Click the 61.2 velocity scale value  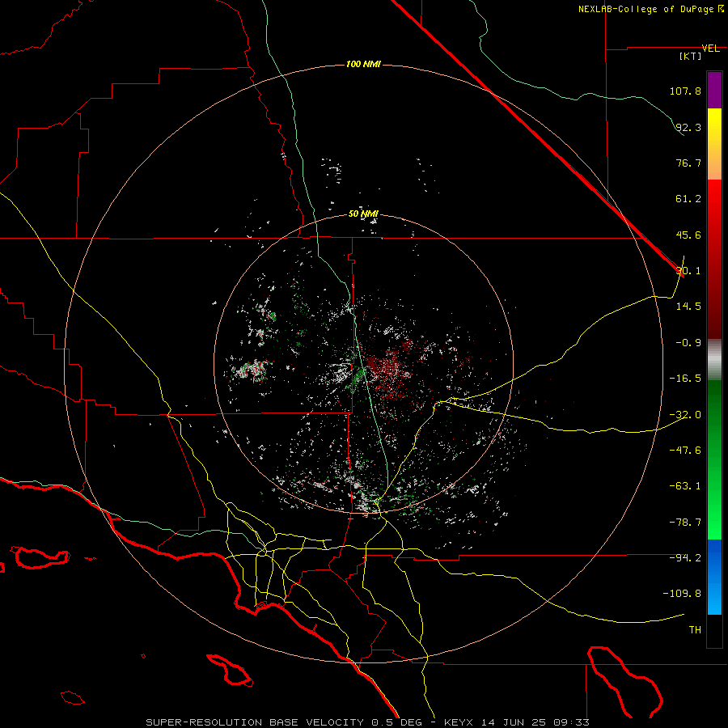coord(688,199)
